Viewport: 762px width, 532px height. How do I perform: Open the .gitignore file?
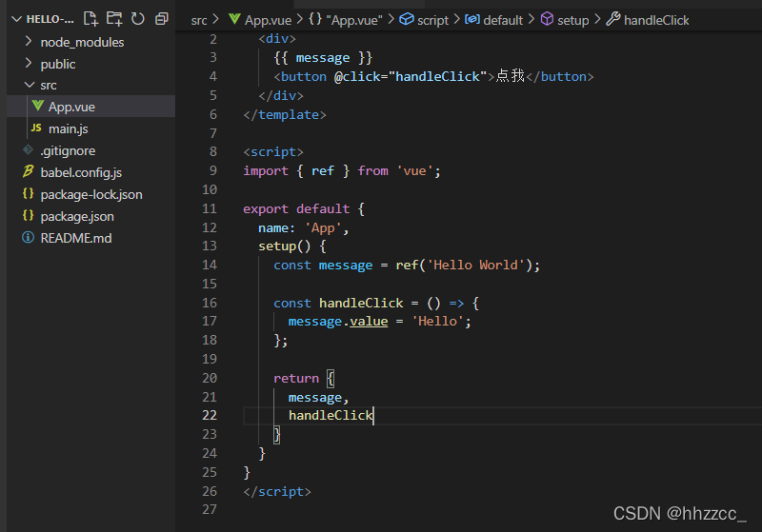90,150
